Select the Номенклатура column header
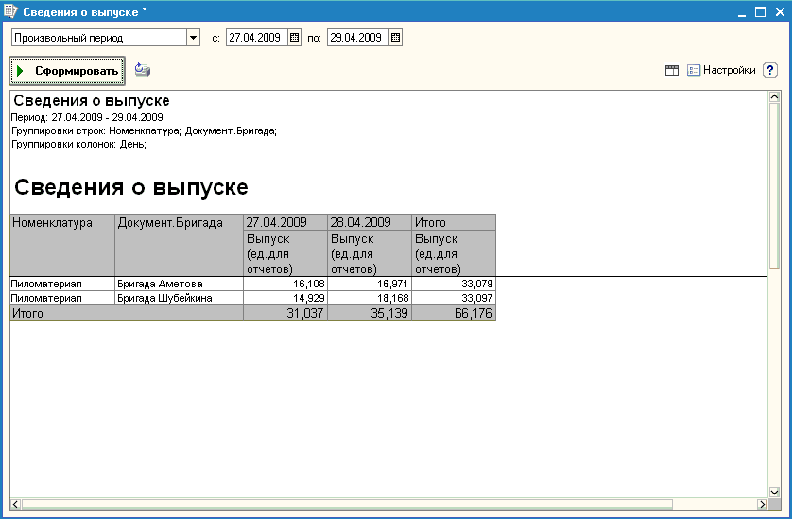 (62, 245)
